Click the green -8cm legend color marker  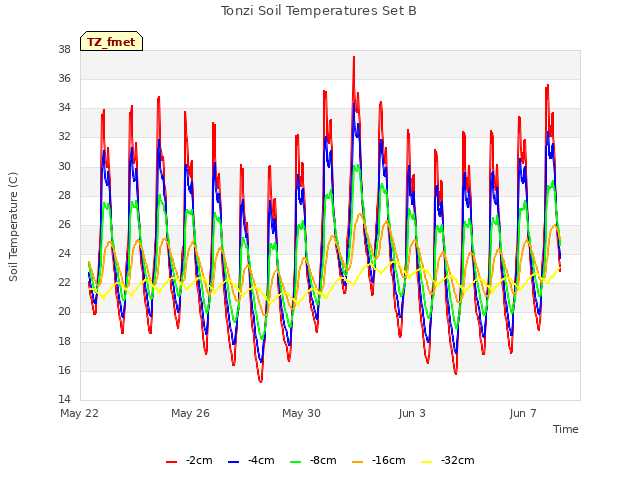pos(296,462)
